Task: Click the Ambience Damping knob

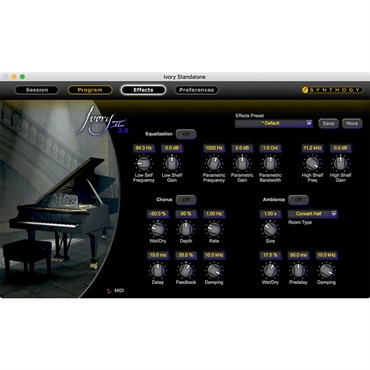Action: point(326,270)
